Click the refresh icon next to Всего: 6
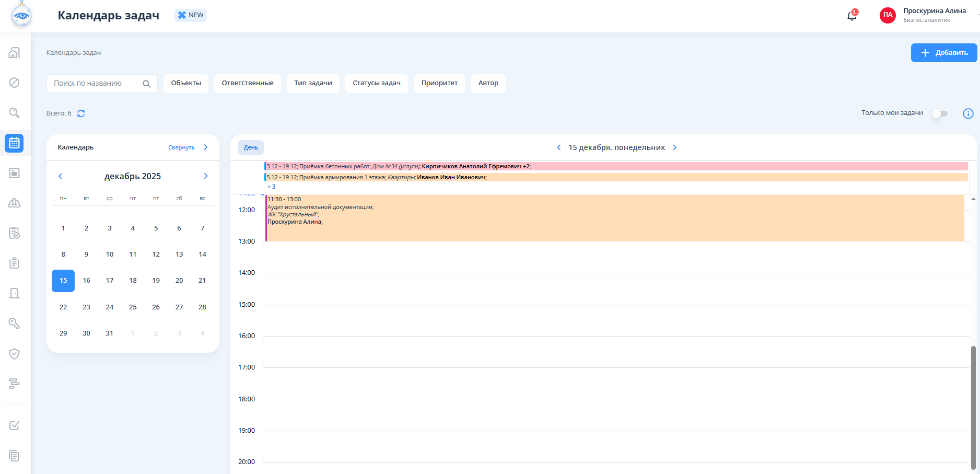The height and width of the screenshot is (474, 980). pyautogui.click(x=81, y=113)
